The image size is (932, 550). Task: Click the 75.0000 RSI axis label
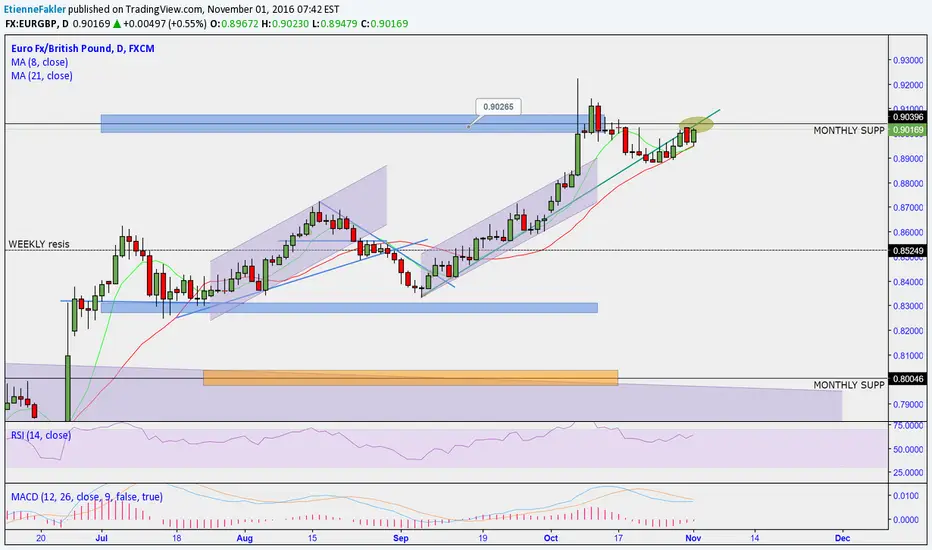[908, 426]
